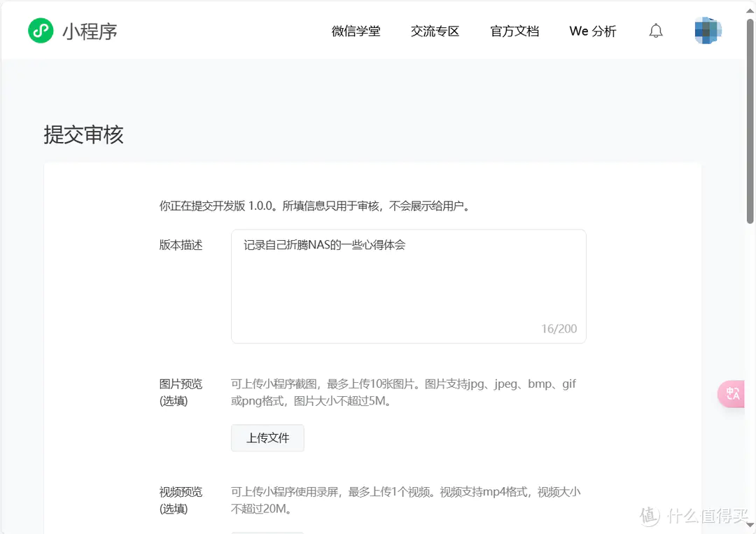Screen dimensions: 756x534
Task: Click the 小程序 title next to logo
Action: [x=90, y=31]
